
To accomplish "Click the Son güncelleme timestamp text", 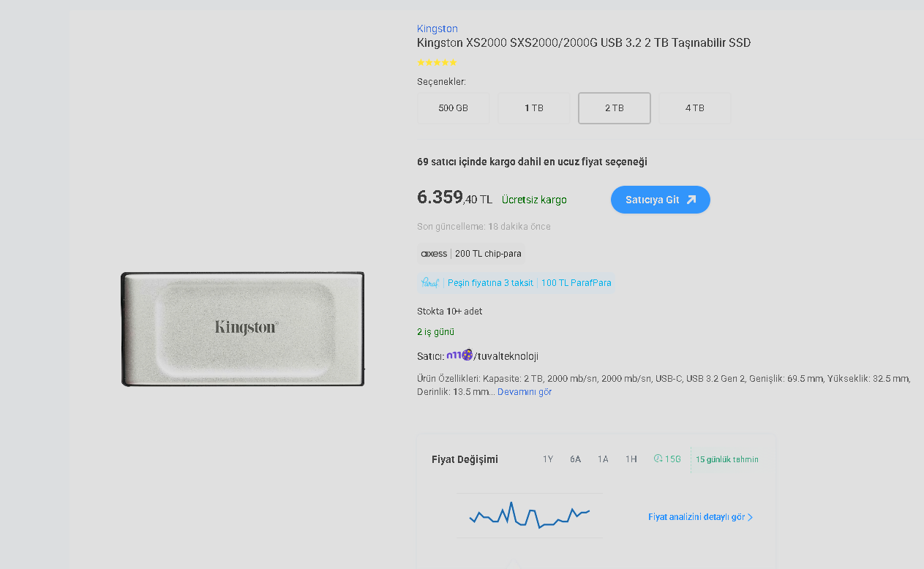I will click(484, 227).
